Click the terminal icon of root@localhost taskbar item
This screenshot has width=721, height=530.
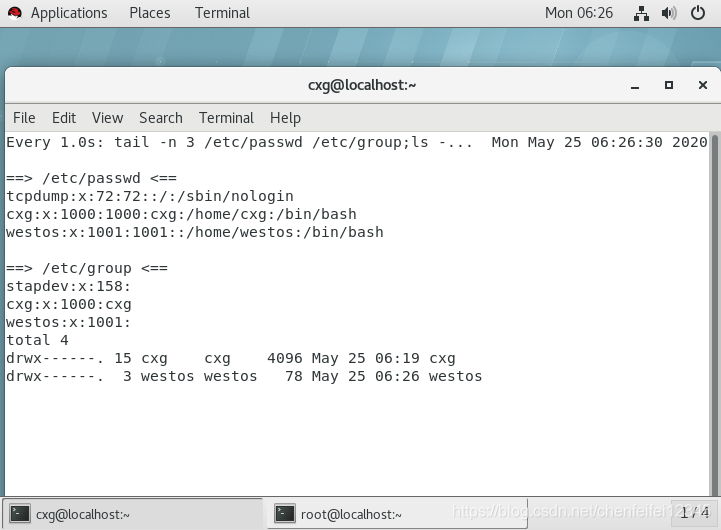pyautogui.click(x=285, y=513)
